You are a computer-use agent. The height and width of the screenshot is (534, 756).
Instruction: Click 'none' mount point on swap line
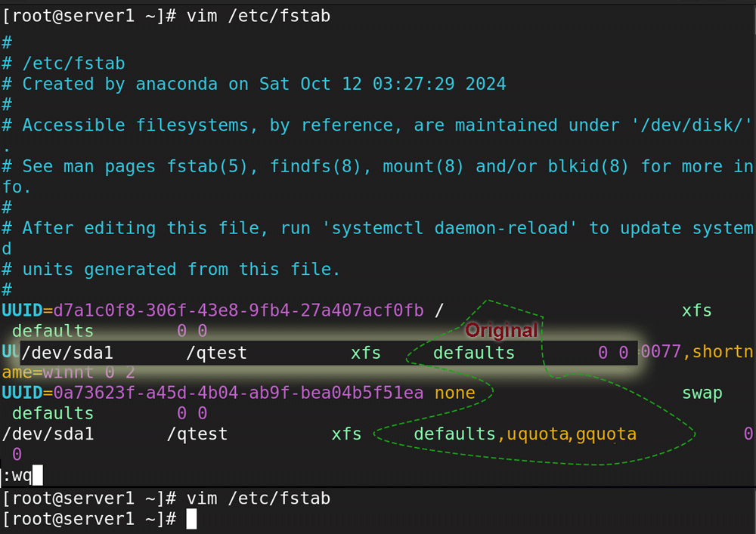click(454, 393)
